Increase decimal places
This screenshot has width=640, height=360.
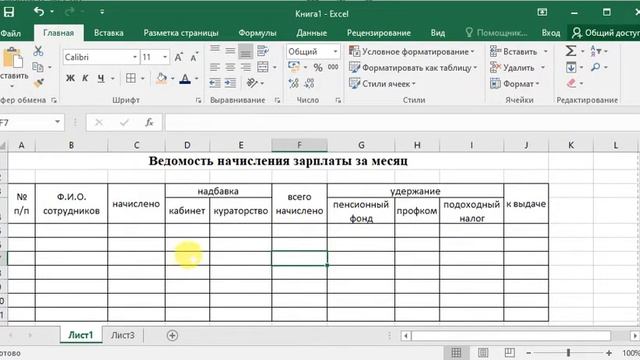(293, 83)
